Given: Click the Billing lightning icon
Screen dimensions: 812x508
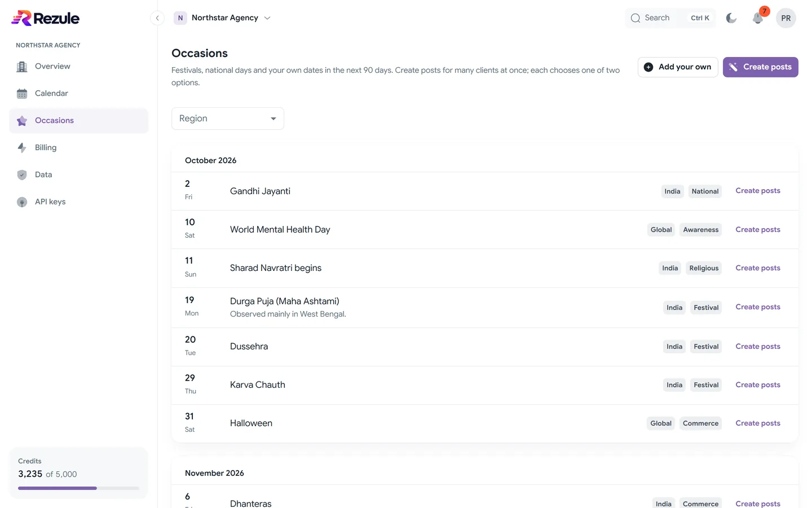Looking at the screenshot, I should (22, 148).
